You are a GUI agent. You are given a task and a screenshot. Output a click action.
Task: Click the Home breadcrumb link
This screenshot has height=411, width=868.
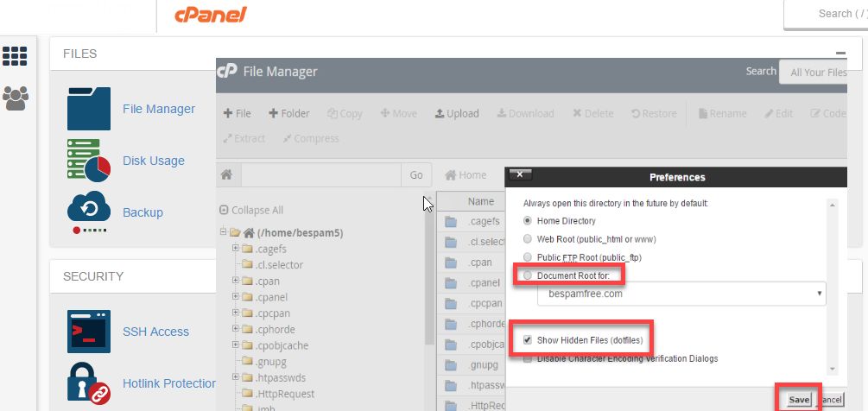[466, 174]
